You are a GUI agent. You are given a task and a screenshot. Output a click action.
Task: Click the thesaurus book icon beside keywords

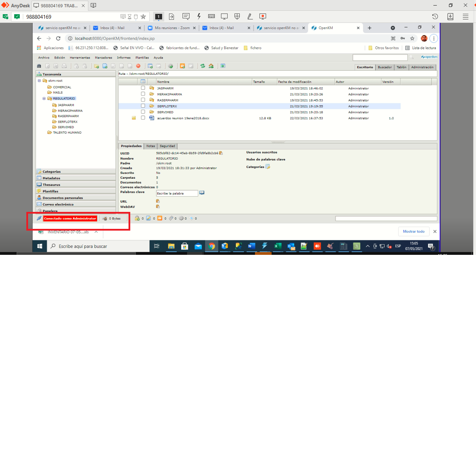[202, 193]
